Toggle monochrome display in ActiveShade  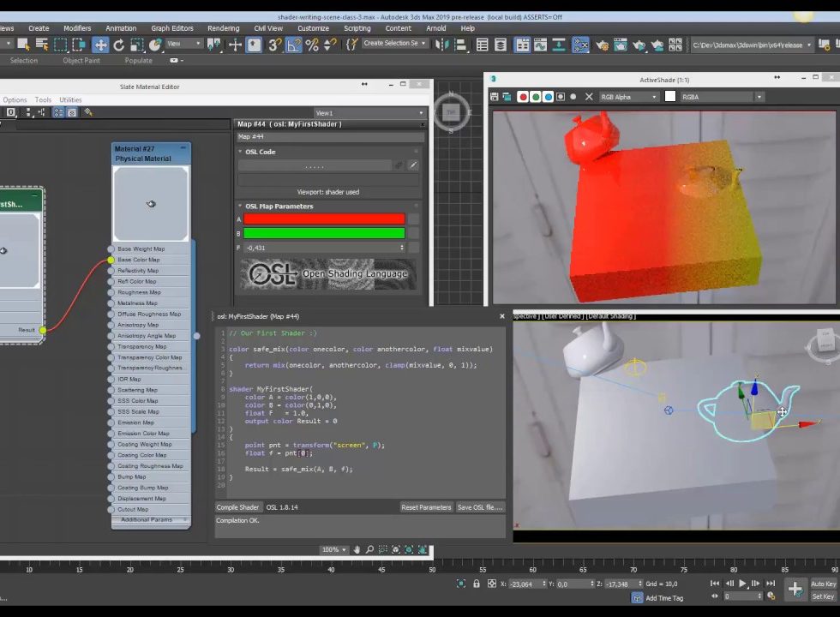tap(573, 97)
